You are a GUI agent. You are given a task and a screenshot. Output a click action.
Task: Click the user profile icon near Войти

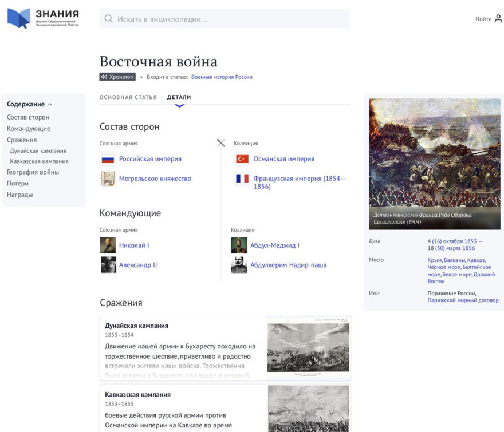tap(498, 19)
